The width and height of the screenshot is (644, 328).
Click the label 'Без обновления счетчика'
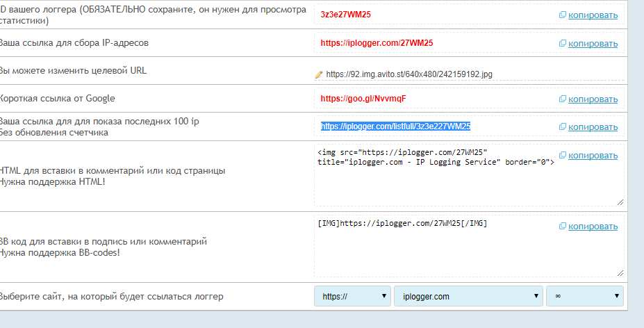click(x=53, y=133)
